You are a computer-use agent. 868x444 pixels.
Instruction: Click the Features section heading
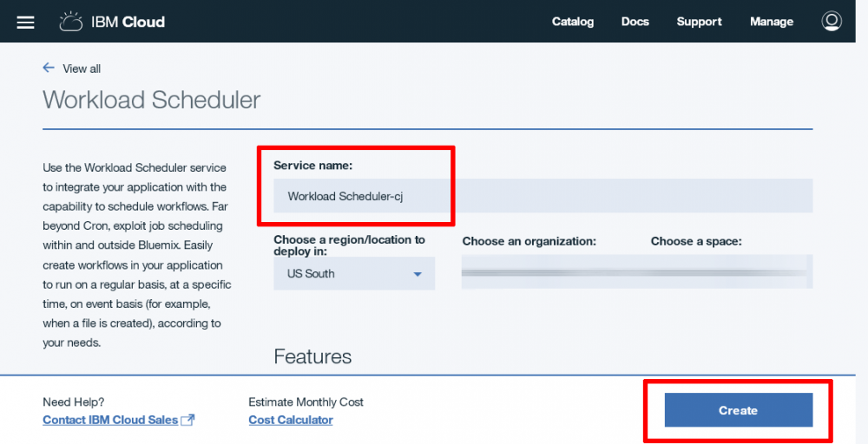tap(312, 356)
